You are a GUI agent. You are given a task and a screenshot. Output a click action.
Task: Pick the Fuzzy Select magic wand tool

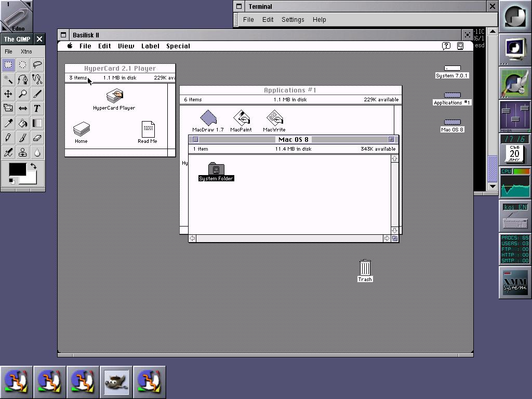coord(8,79)
